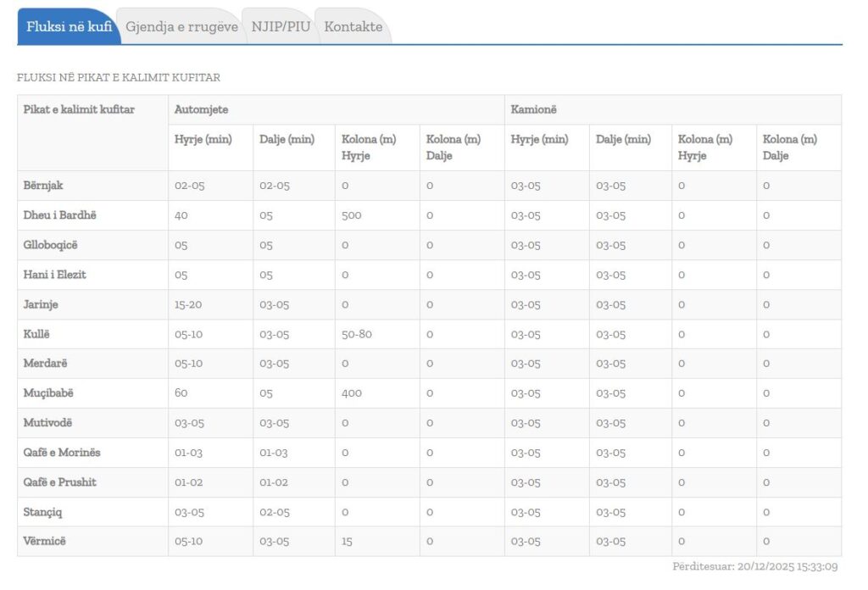Open the Fluksi në kufi tab
Image resolution: width=868 pixels, height=590 pixels.
coord(69,26)
